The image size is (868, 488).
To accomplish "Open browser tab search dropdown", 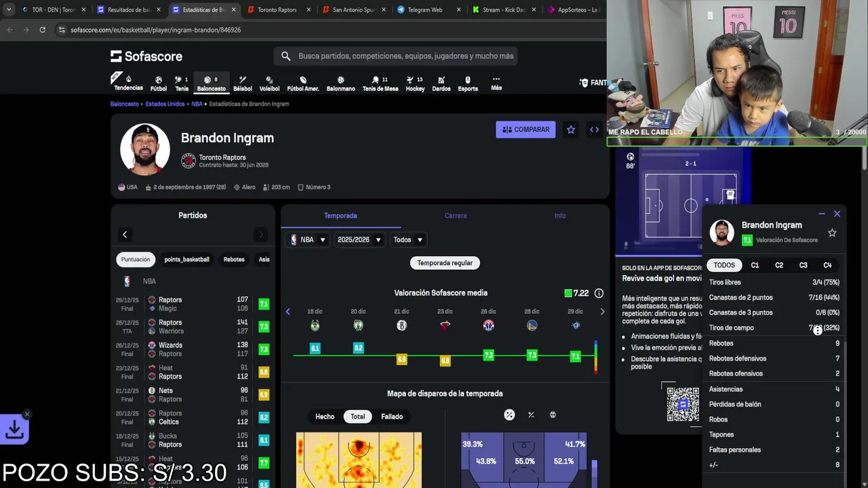I will 9,9.
